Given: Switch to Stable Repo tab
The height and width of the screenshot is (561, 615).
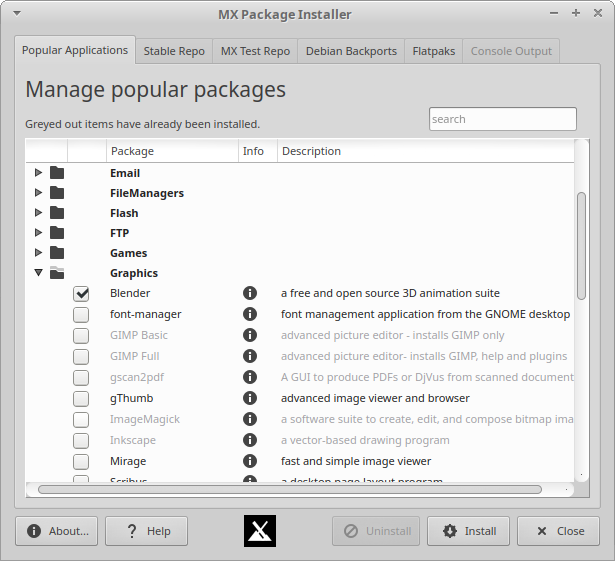Looking at the screenshot, I should tap(174, 51).
